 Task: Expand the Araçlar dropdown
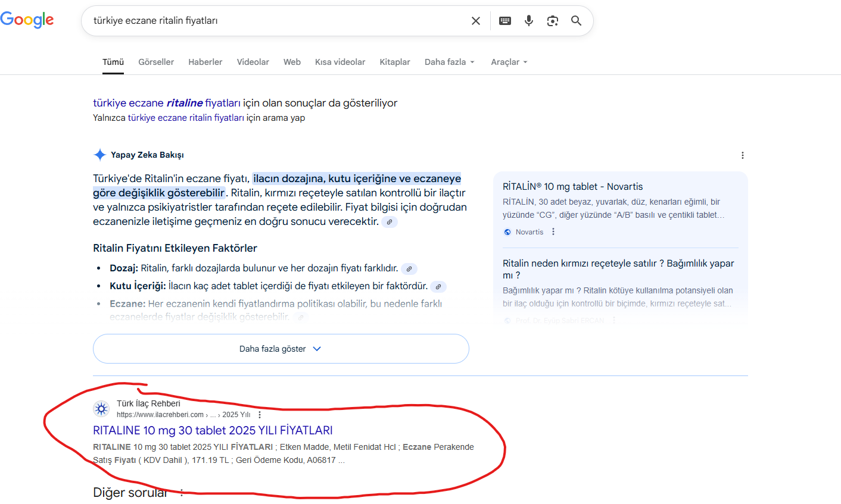509,62
